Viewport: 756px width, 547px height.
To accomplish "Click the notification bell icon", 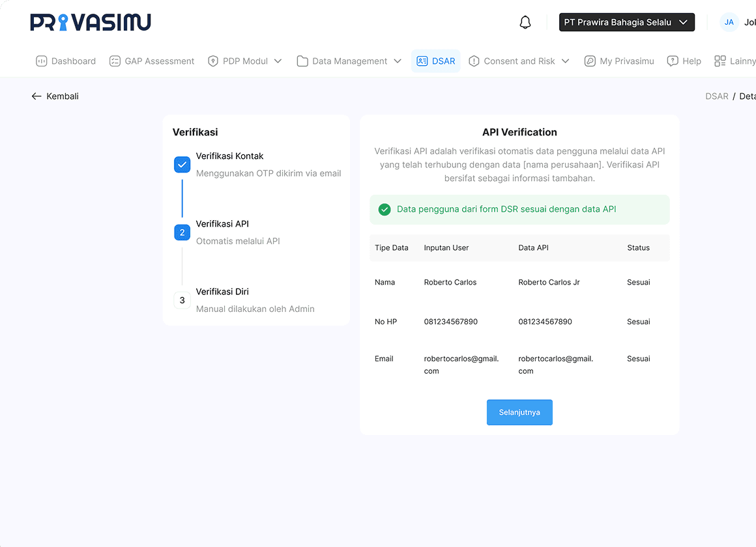I will [525, 22].
